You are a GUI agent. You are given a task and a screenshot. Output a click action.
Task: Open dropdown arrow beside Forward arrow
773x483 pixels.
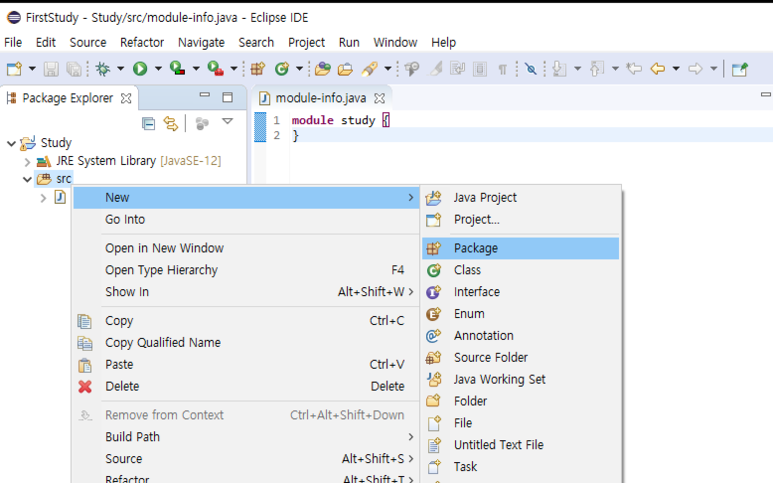pos(713,69)
